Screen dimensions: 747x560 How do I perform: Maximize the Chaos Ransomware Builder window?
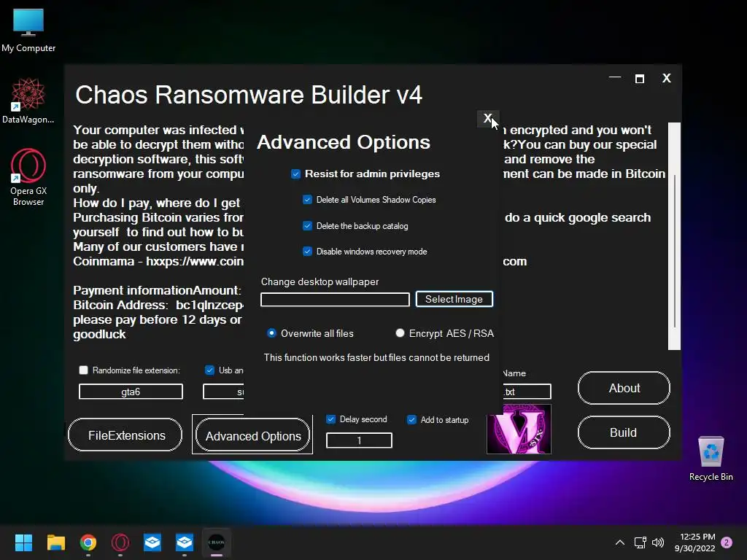point(640,79)
